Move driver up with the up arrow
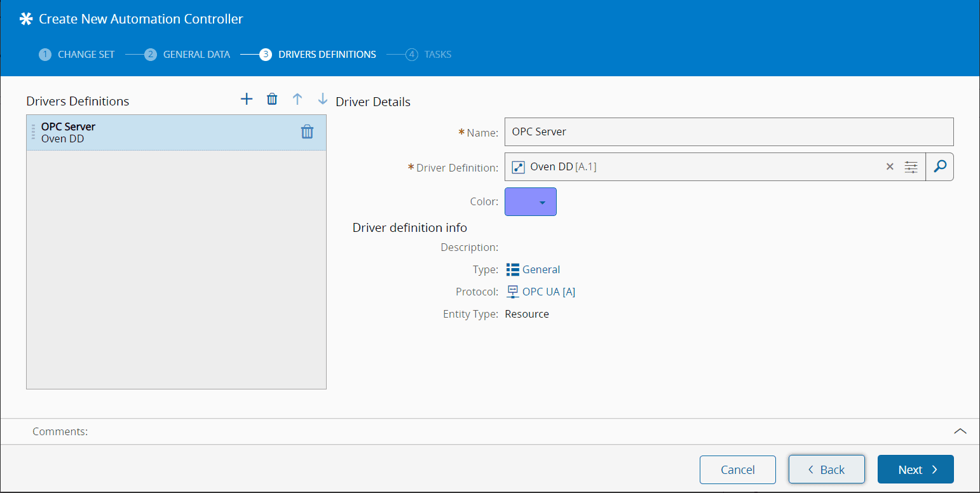980x493 pixels. coord(297,99)
